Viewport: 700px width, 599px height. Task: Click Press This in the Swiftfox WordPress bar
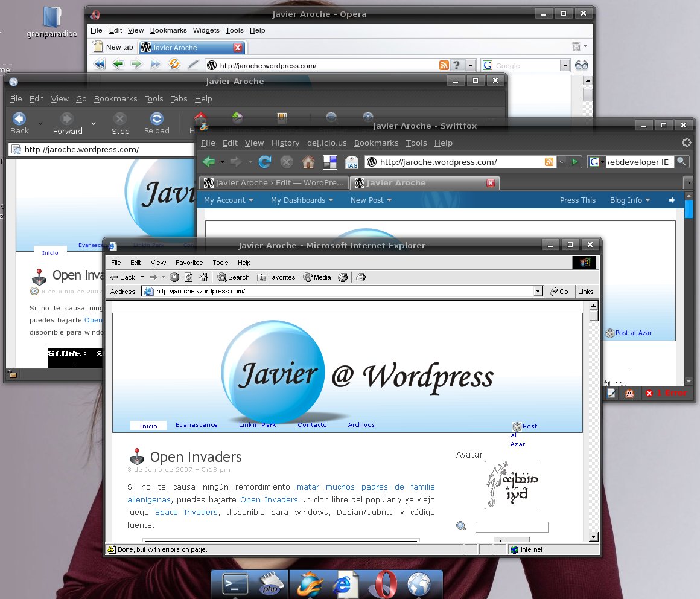(577, 200)
